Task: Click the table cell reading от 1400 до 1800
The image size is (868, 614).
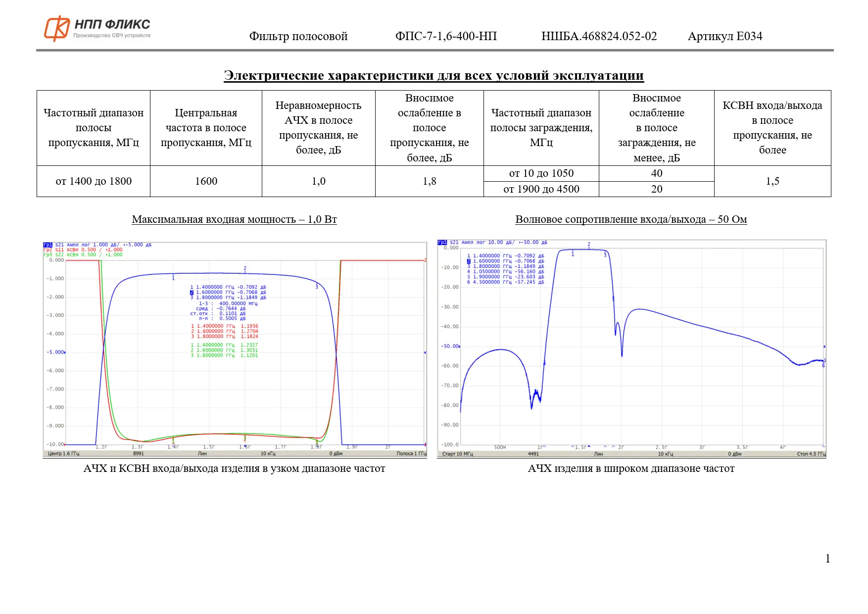Action: click(94, 181)
